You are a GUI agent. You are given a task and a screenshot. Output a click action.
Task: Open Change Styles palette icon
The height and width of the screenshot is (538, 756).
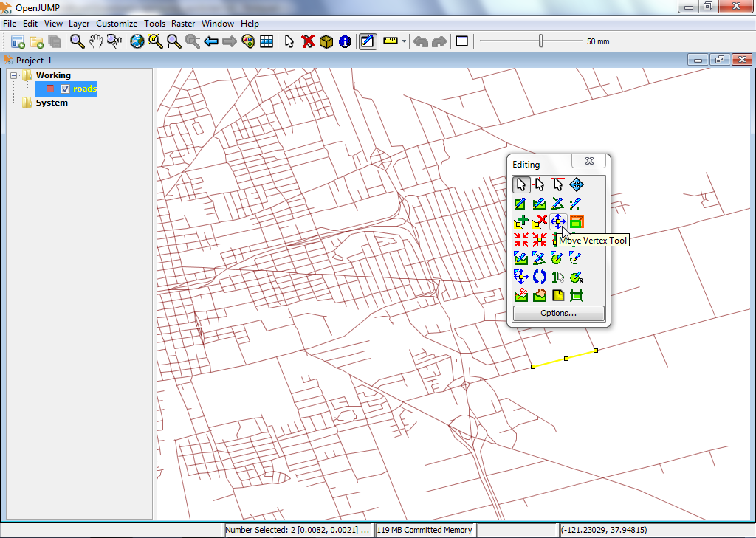[x=248, y=41]
